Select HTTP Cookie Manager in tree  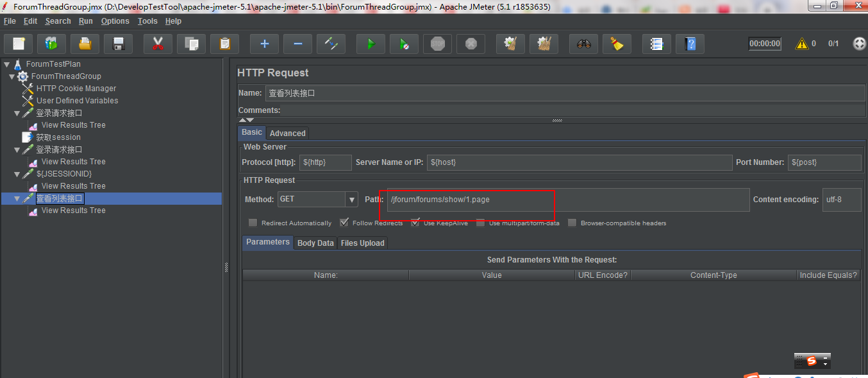click(x=76, y=89)
